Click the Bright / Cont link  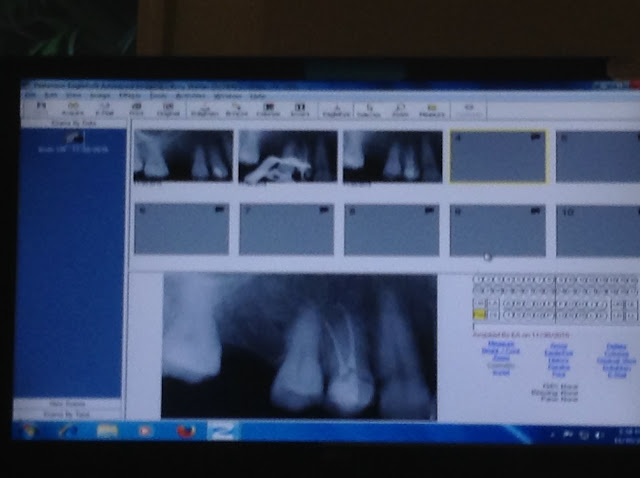(500, 351)
